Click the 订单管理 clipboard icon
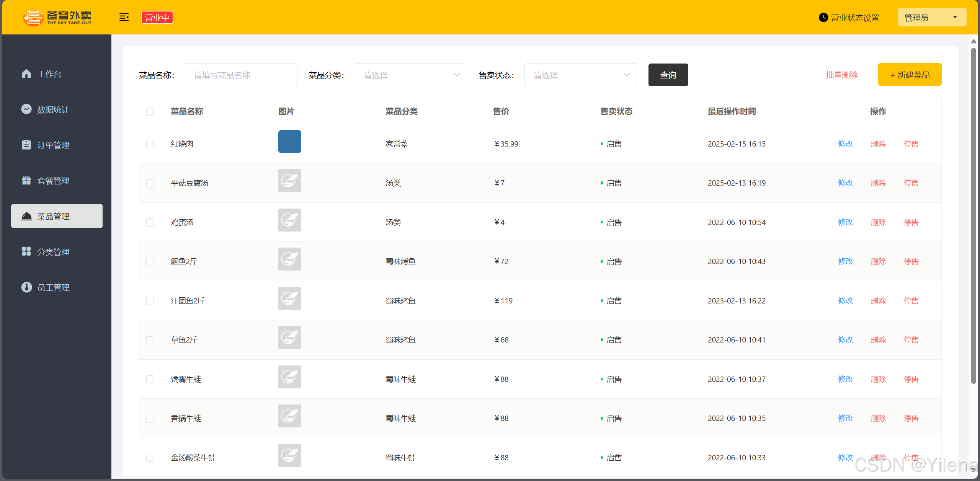980x481 pixels. click(x=26, y=145)
